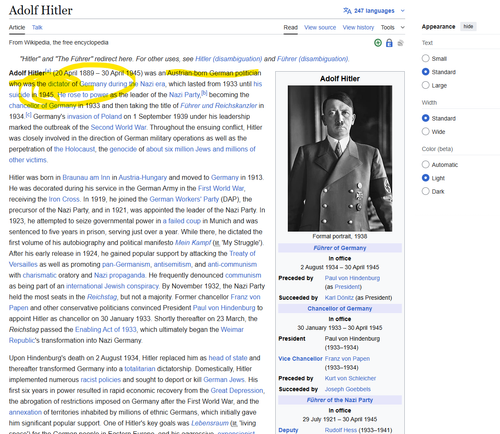Follow the Second World War link
Image resolution: width=500 pixels, height=434 pixels.
(x=118, y=127)
